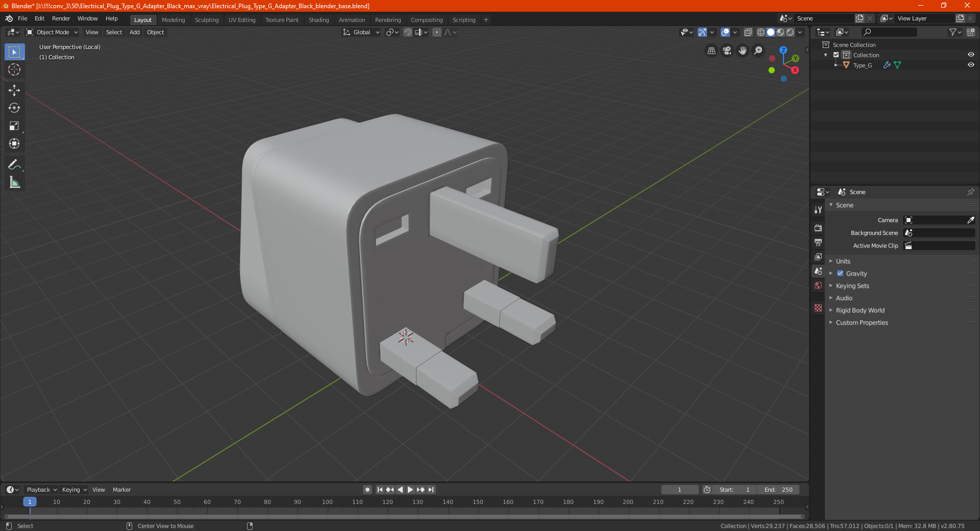Open the Object Mode dropdown
This screenshot has width=980, height=531.
pos(52,32)
